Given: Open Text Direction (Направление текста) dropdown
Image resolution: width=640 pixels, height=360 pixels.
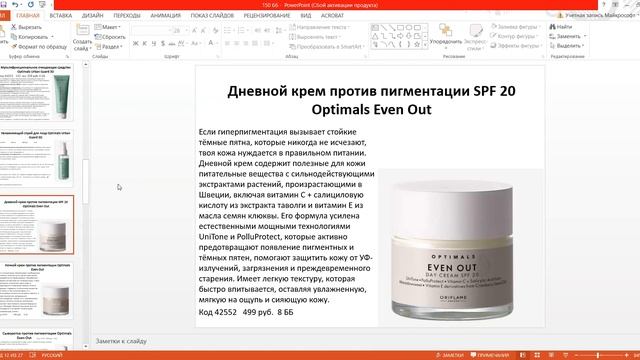Looking at the screenshot, I should click(320, 27).
